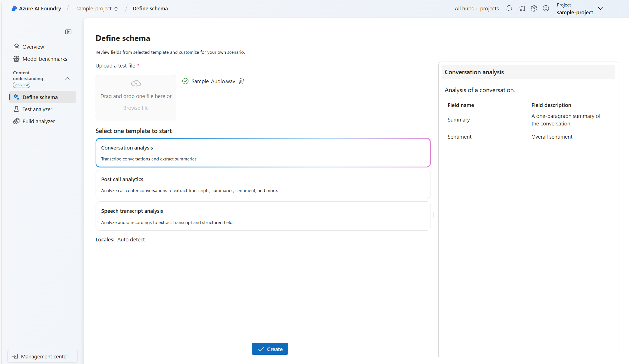Open Model benchmarks menu item
This screenshot has width=629, height=364.
(x=45, y=59)
